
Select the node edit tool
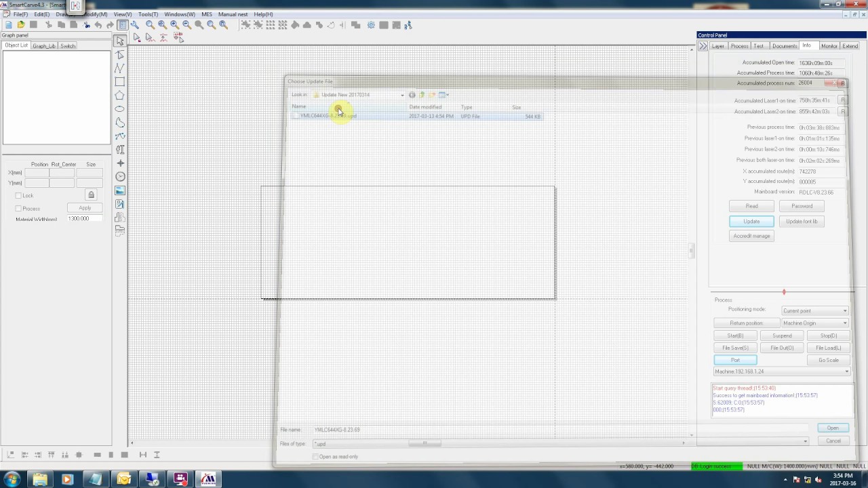coord(120,55)
